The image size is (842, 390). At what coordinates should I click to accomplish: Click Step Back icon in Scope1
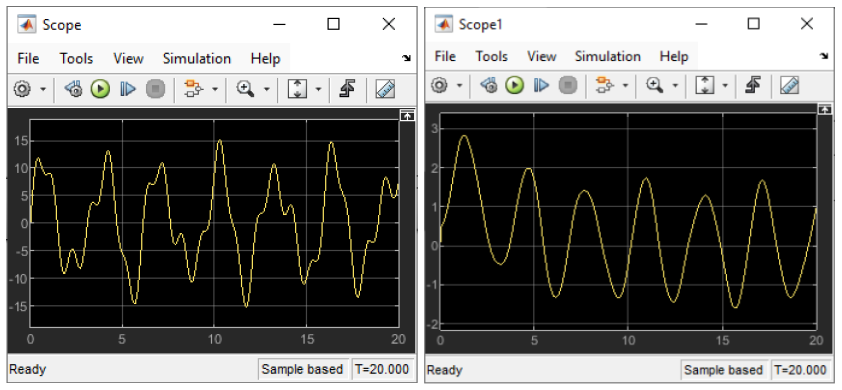tap(488, 85)
